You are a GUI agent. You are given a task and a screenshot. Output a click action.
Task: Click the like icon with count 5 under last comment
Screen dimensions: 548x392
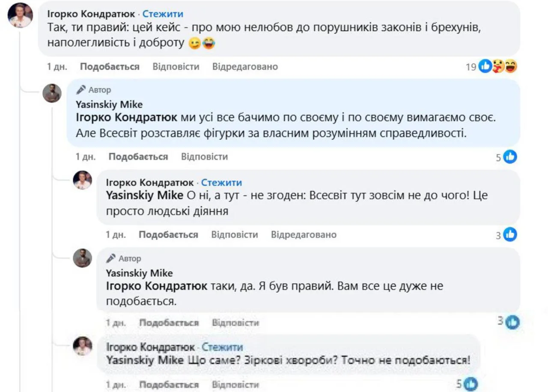click(x=471, y=384)
